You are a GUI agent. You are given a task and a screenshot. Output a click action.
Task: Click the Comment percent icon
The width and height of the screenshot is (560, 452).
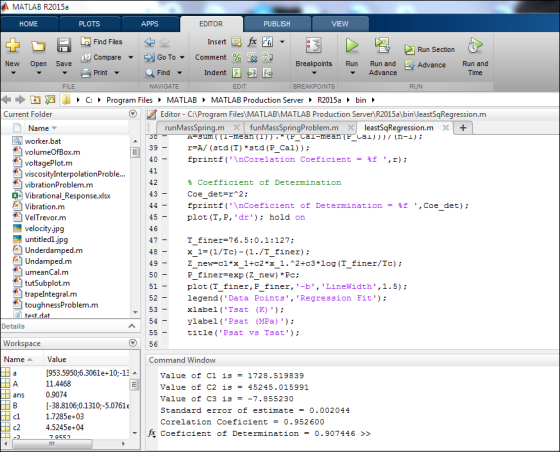pyautogui.click(x=236, y=57)
